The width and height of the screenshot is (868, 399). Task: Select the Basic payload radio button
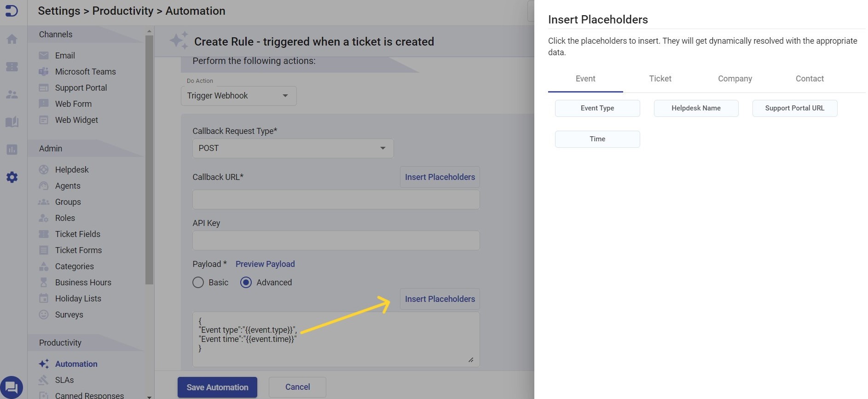click(x=198, y=282)
